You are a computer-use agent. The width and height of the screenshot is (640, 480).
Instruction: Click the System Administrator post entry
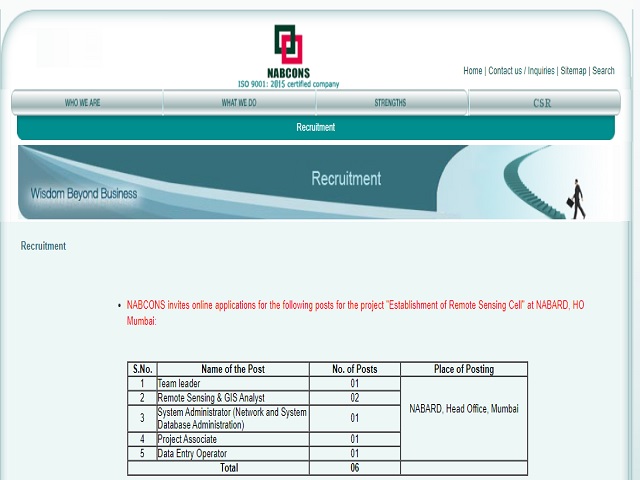pos(231,418)
